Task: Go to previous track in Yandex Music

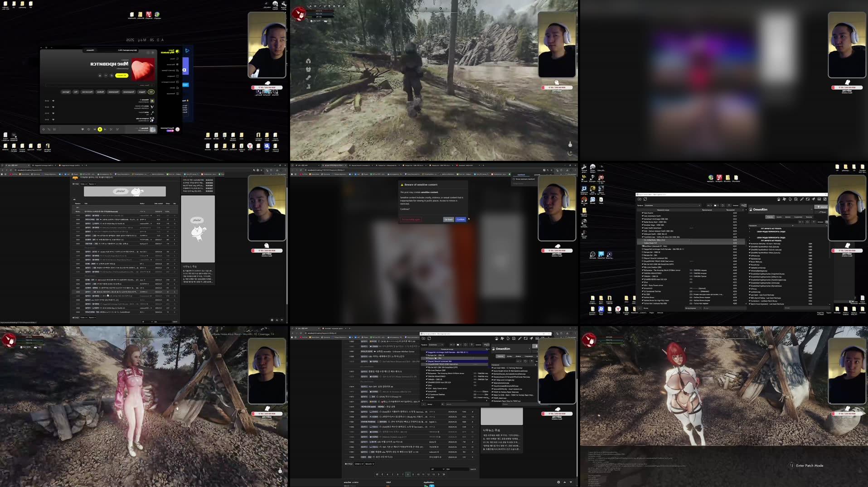Action: point(105,129)
